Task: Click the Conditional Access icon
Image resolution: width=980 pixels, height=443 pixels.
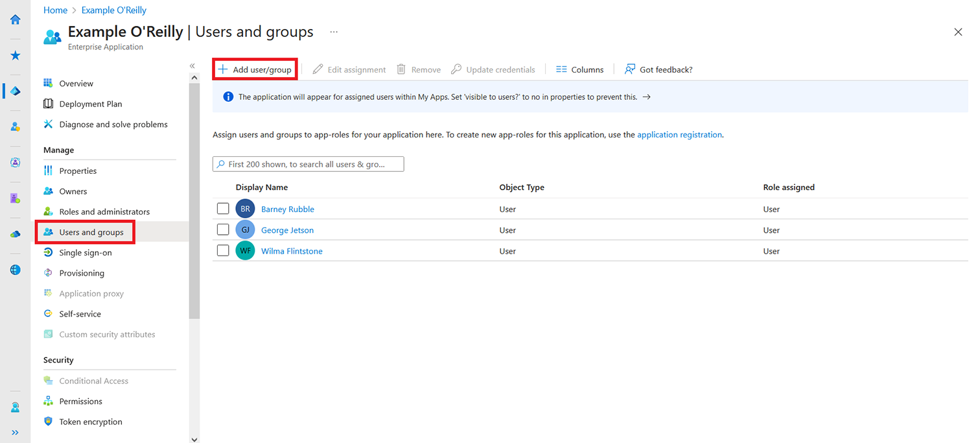Action: click(x=48, y=381)
